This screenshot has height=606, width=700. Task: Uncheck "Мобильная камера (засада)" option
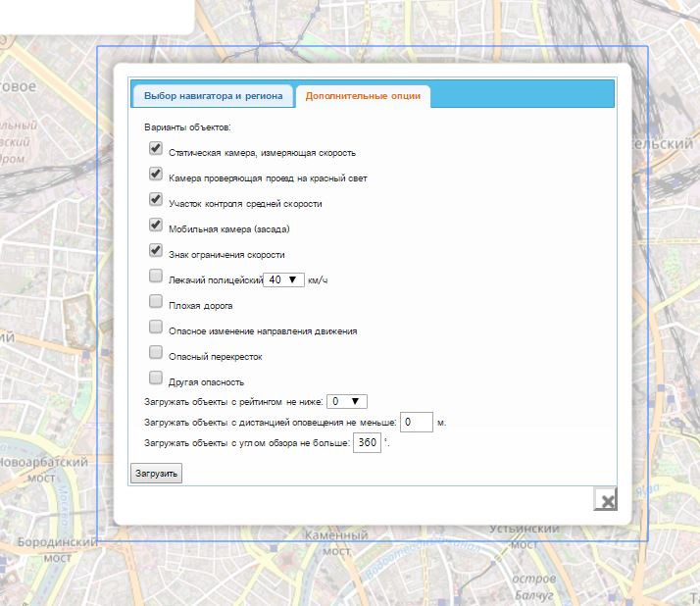tap(155, 225)
